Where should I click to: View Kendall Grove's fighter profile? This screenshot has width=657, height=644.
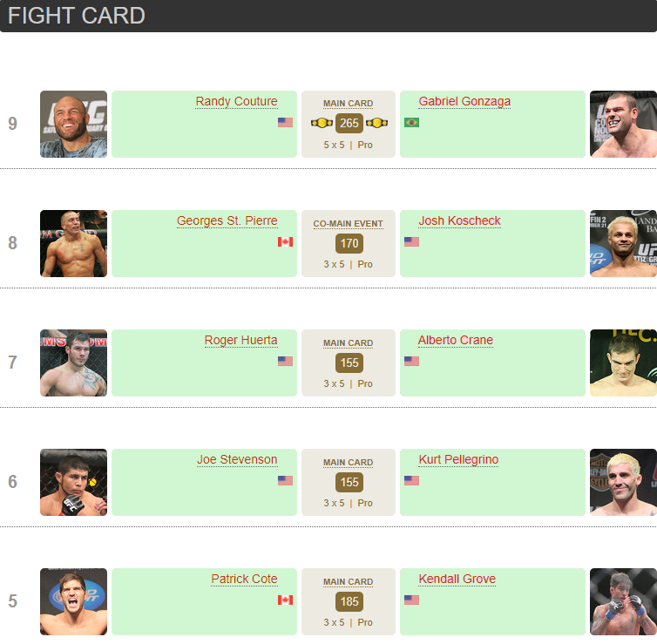click(x=457, y=580)
